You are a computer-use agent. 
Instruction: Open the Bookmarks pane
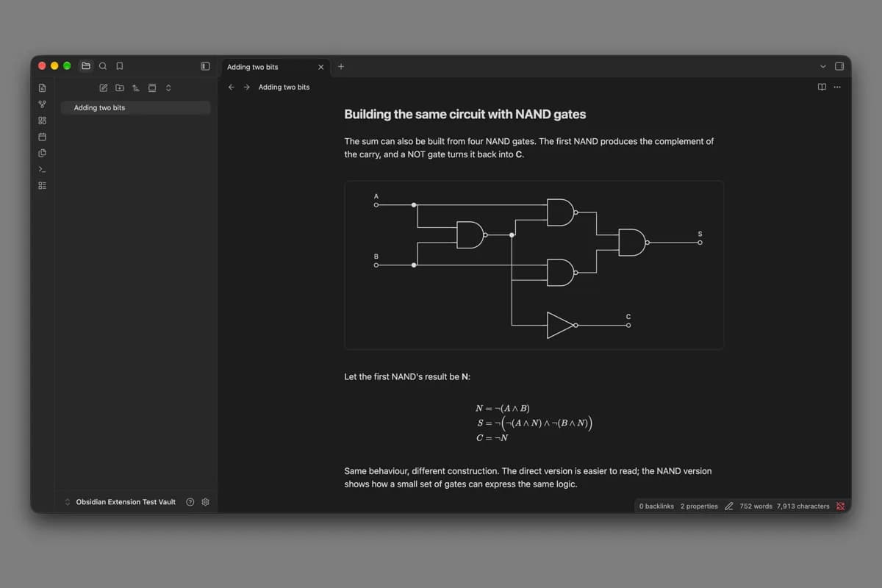tap(120, 66)
